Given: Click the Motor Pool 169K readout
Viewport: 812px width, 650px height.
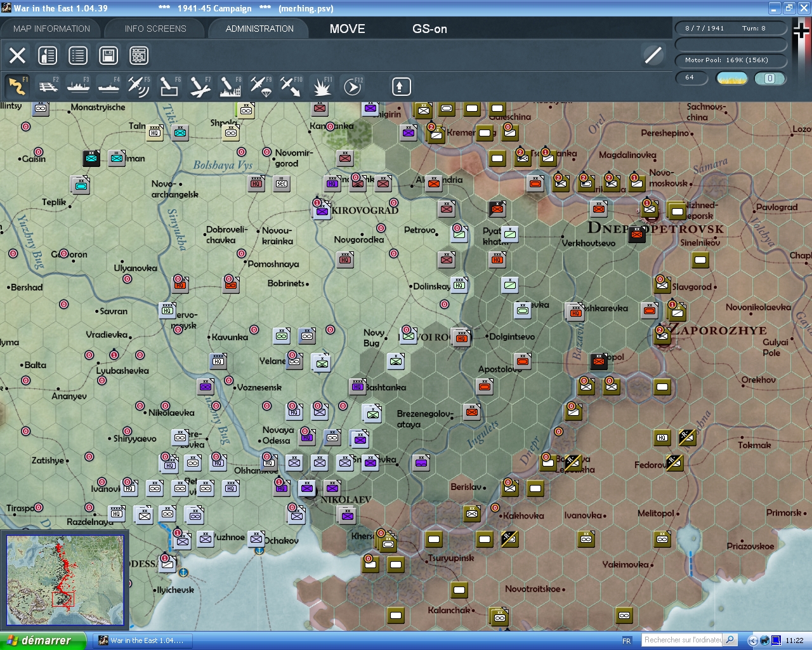Looking at the screenshot, I should pyautogui.click(x=731, y=60).
